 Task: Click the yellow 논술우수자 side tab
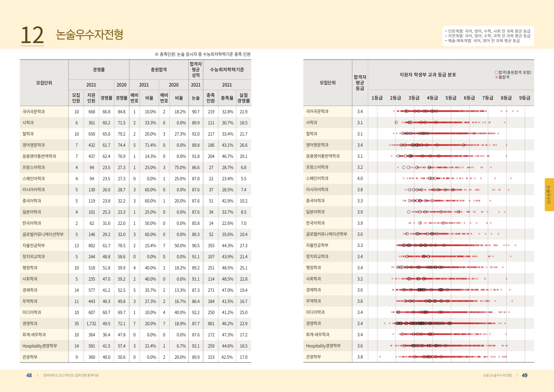pyautogui.click(x=549, y=195)
